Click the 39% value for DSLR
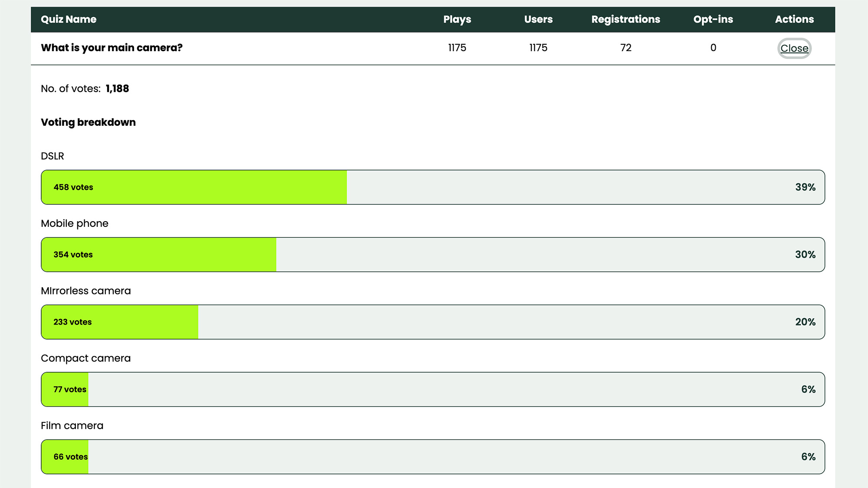The height and width of the screenshot is (488, 868). coord(806,187)
